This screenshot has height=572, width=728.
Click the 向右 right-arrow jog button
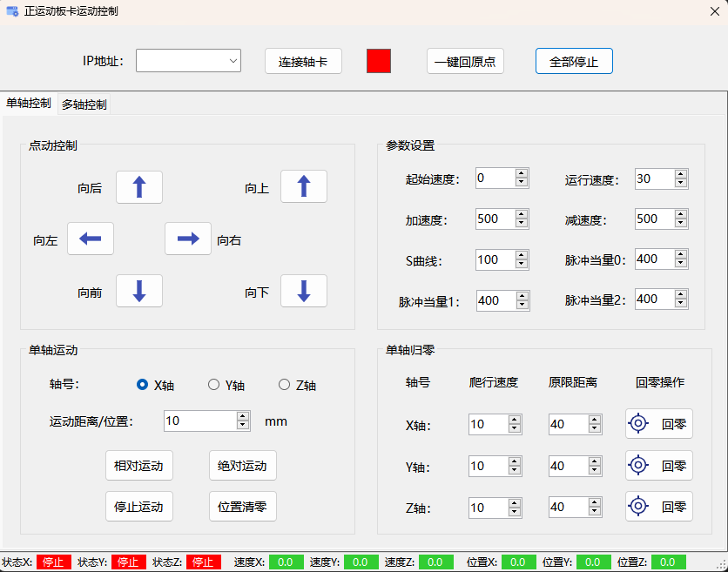[x=188, y=239]
